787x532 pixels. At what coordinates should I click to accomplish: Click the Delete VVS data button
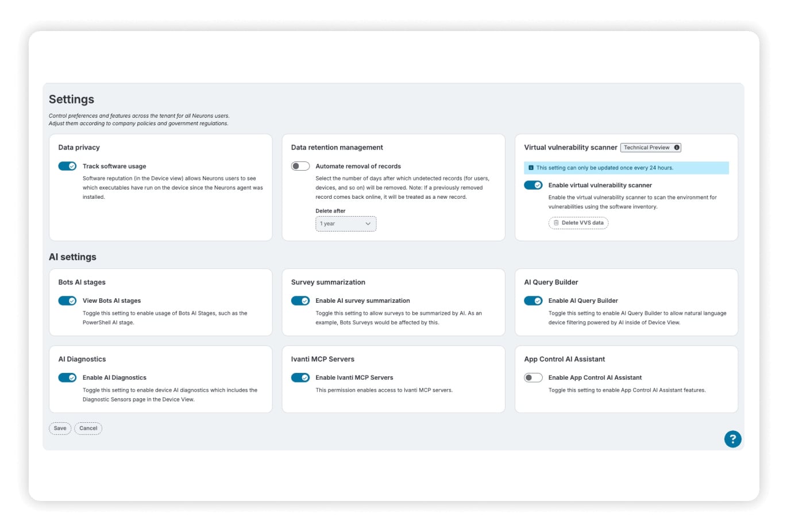click(578, 223)
